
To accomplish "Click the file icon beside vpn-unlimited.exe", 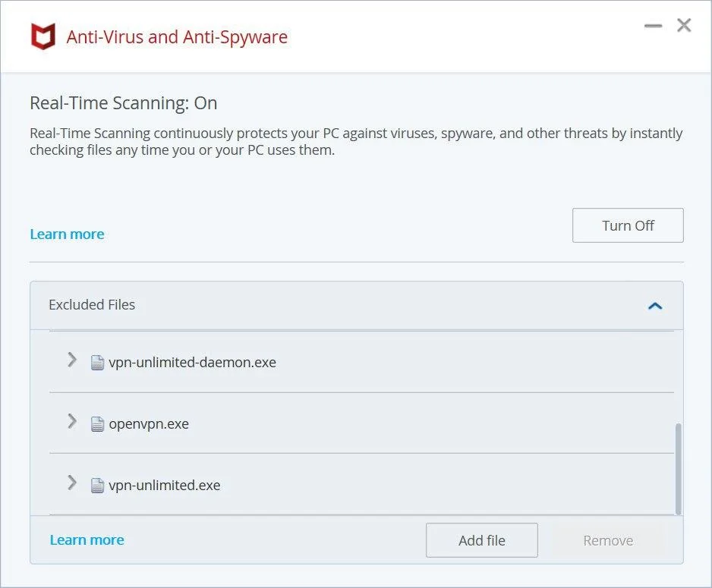I will (97, 486).
